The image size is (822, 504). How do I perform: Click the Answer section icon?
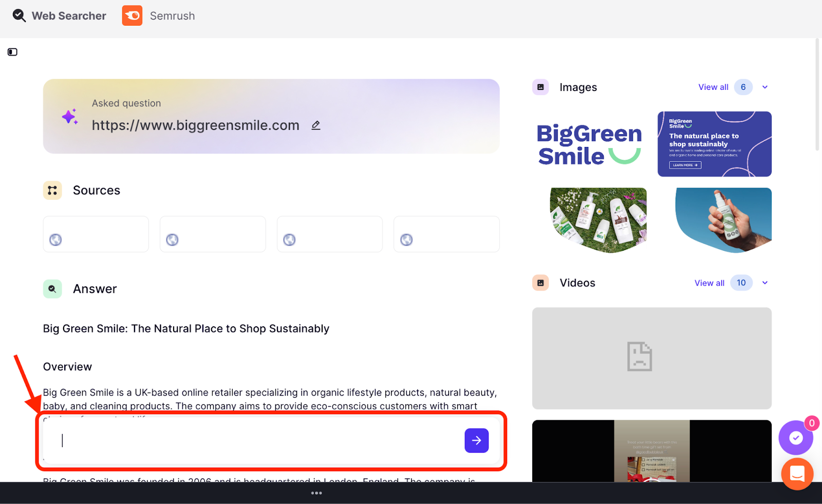[x=52, y=289]
